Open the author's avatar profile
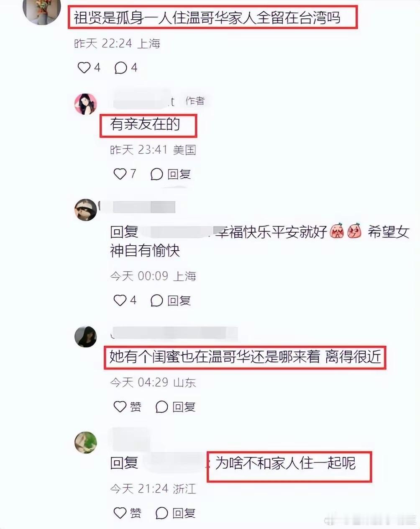This screenshot has height=529, width=420. (x=86, y=104)
